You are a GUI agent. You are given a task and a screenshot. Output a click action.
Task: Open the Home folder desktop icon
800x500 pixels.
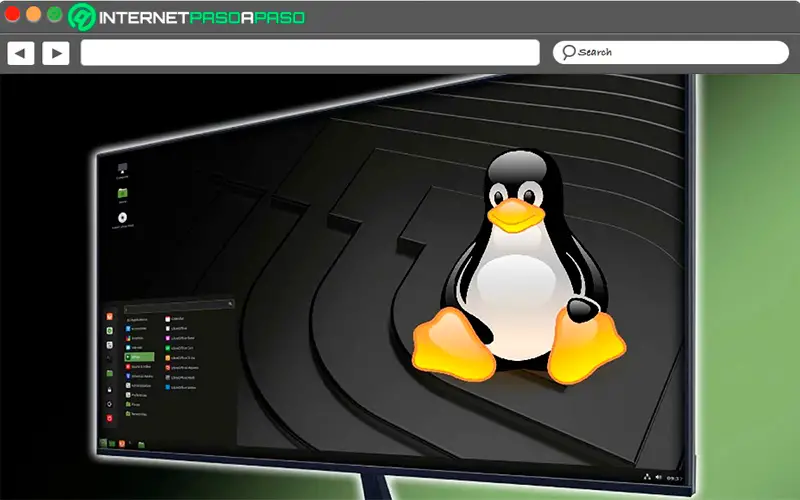tap(122, 195)
